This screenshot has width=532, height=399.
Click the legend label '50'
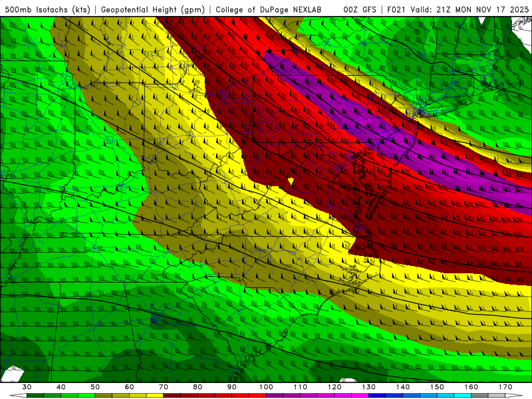(95, 387)
